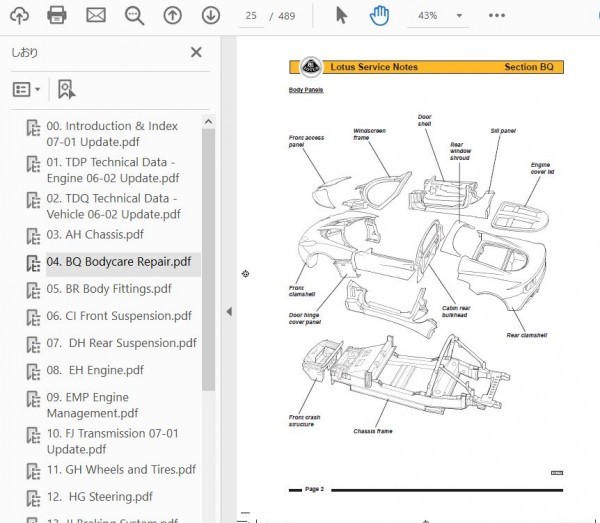Viewport: 600px width, 523px height.
Task: Open bookmark 07. DH Rear Suspension.pdf
Action: click(x=121, y=343)
